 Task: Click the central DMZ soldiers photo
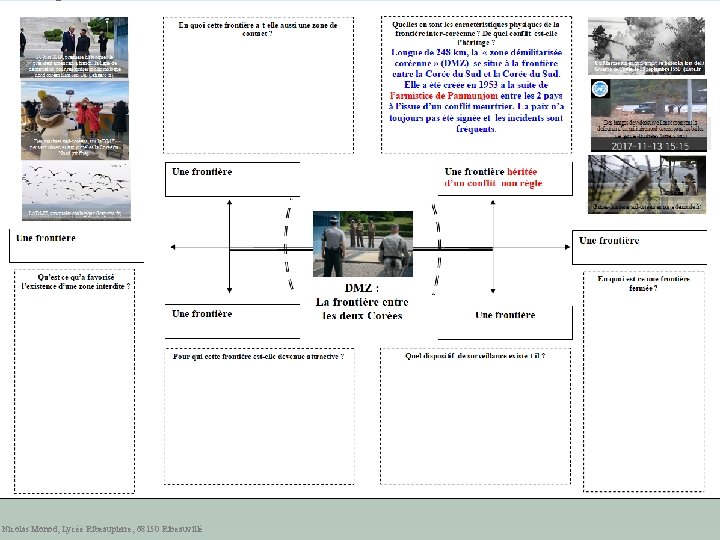(x=363, y=244)
